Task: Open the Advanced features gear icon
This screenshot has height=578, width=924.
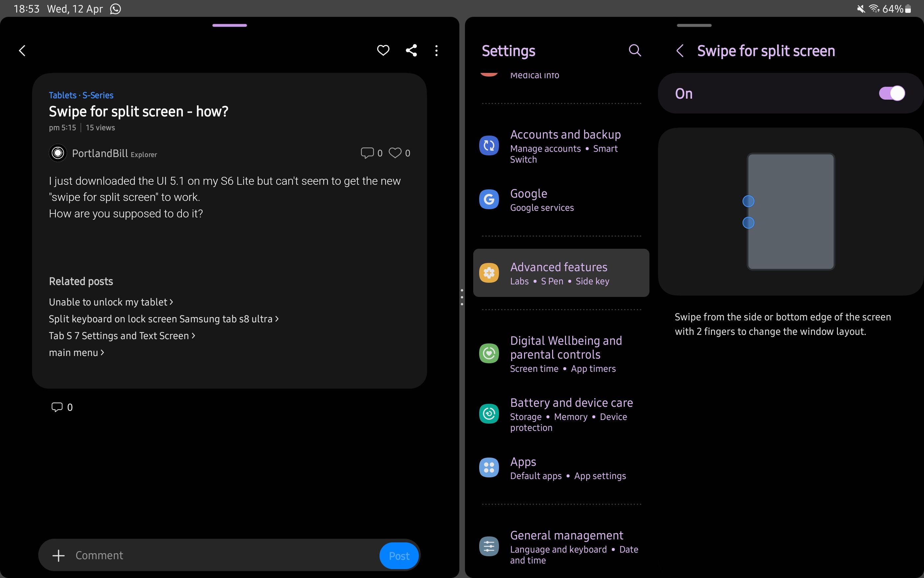Action: coord(489,272)
